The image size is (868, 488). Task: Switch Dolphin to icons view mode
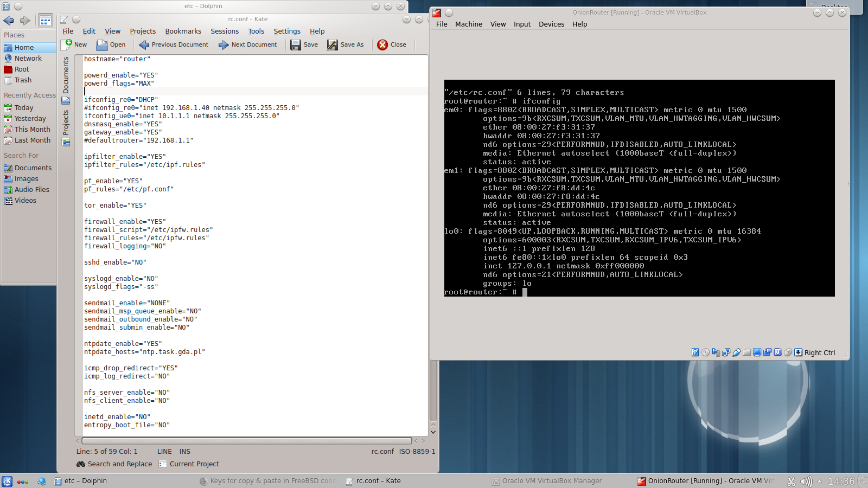46,21
